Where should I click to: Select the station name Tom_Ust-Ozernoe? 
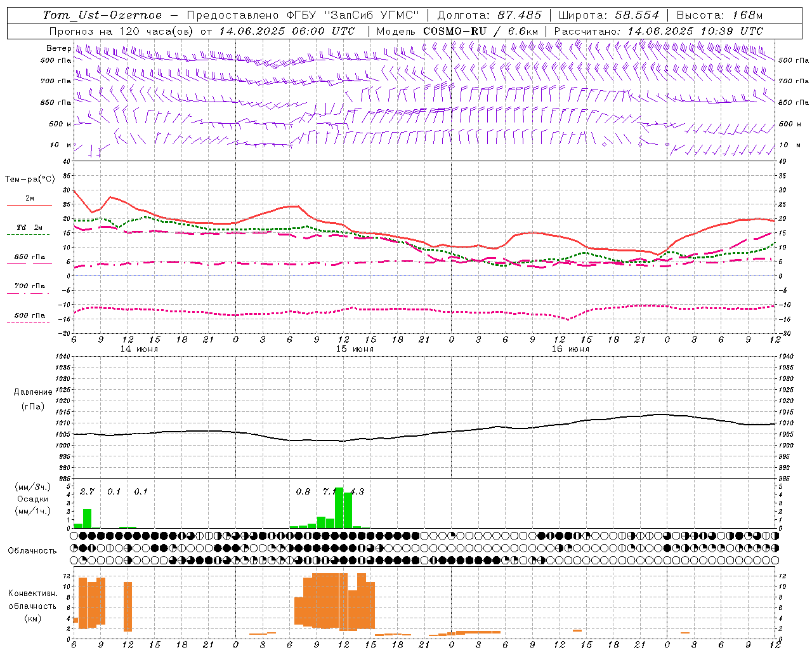[x=103, y=15]
